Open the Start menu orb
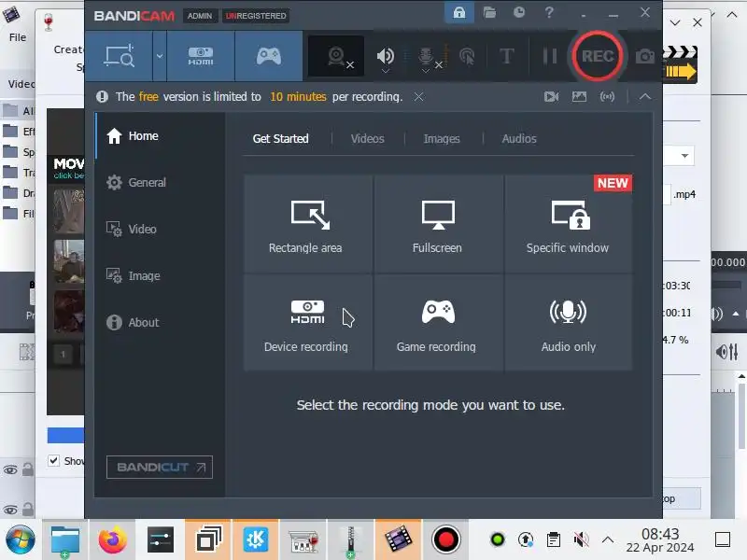 (x=20, y=539)
